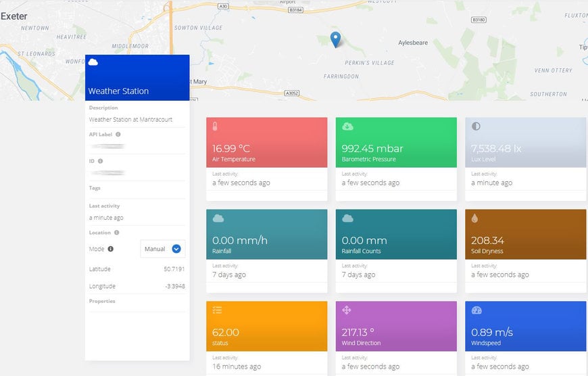Click the half-circle icon on Lux Level tile
Screen dimensions: 588x376
pyautogui.click(x=476, y=126)
